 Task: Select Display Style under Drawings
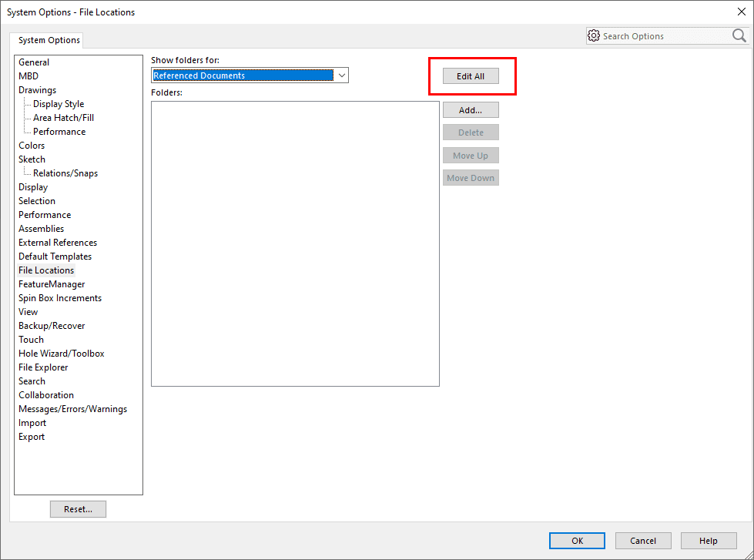pos(59,104)
